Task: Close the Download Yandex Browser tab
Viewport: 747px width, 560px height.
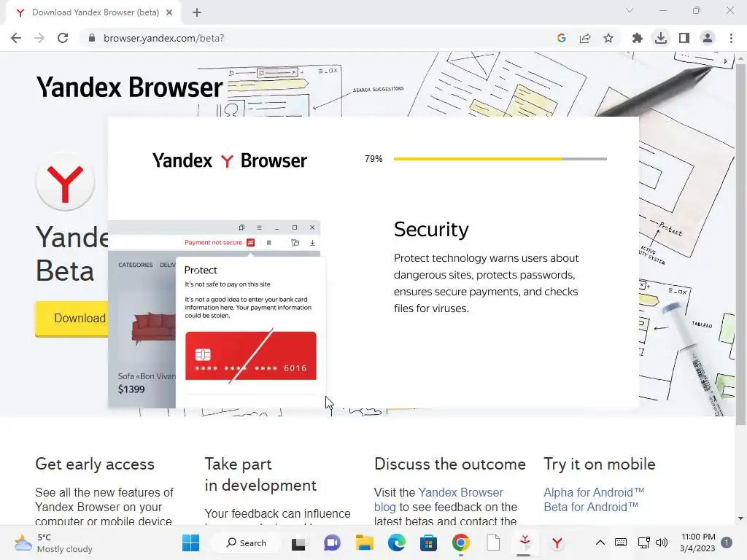Action: tap(169, 12)
